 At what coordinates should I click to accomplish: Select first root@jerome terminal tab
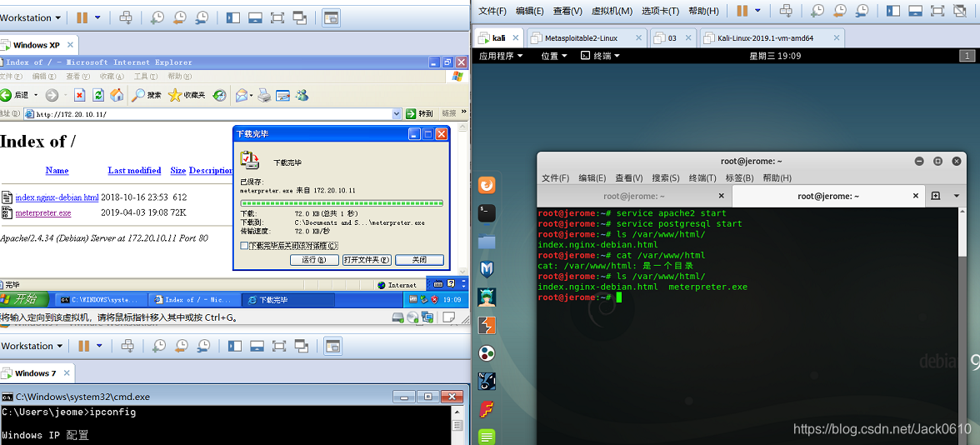point(634,197)
